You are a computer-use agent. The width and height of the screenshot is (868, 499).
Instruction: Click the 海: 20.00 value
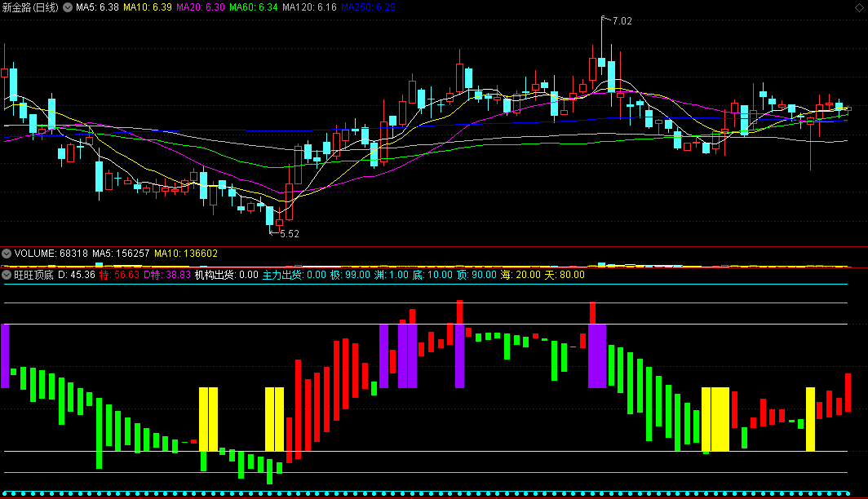520,275
